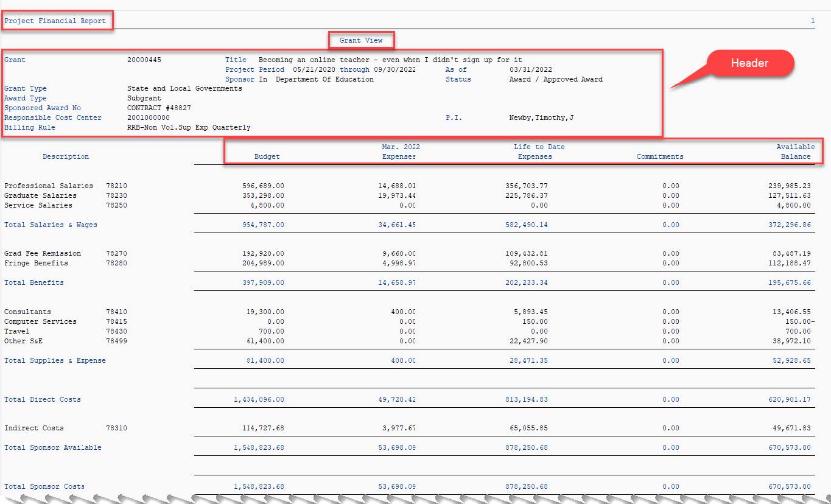Click the Computer Services row label
The image size is (831, 504).
click(40, 322)
